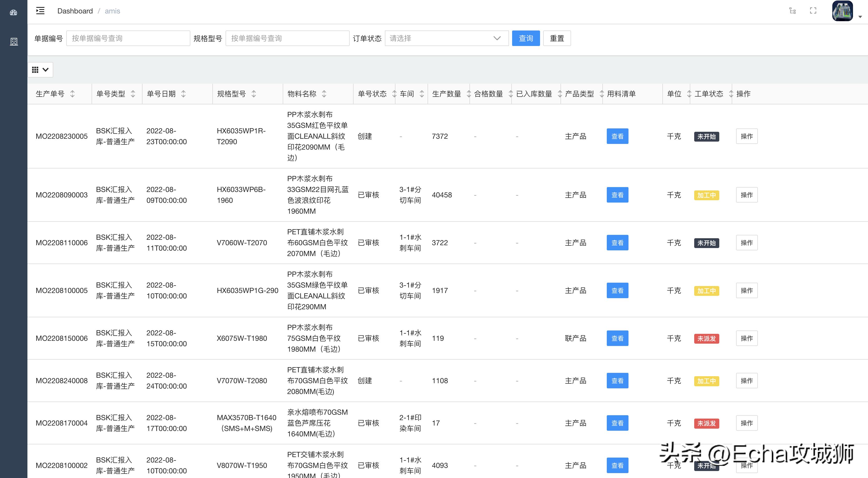Click the sort icon beside 单号日期 header
This screenshot has width=868, height=478.
tap(183, 94)
